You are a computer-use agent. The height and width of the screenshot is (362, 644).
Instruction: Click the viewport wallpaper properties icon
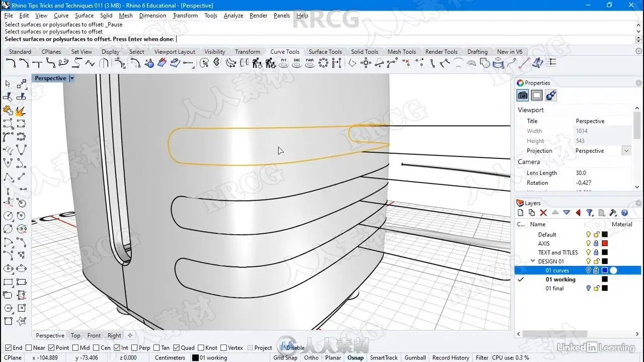537,96
